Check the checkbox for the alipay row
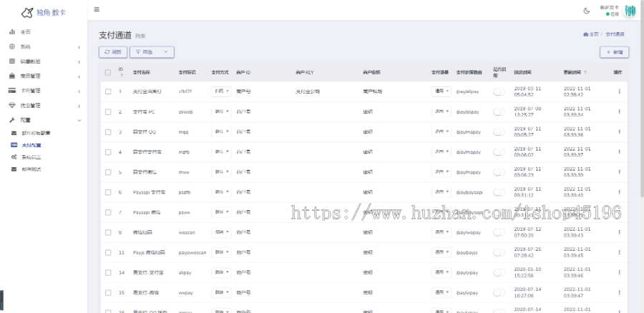Screen dimensions: 644x313 pos(108,273)
